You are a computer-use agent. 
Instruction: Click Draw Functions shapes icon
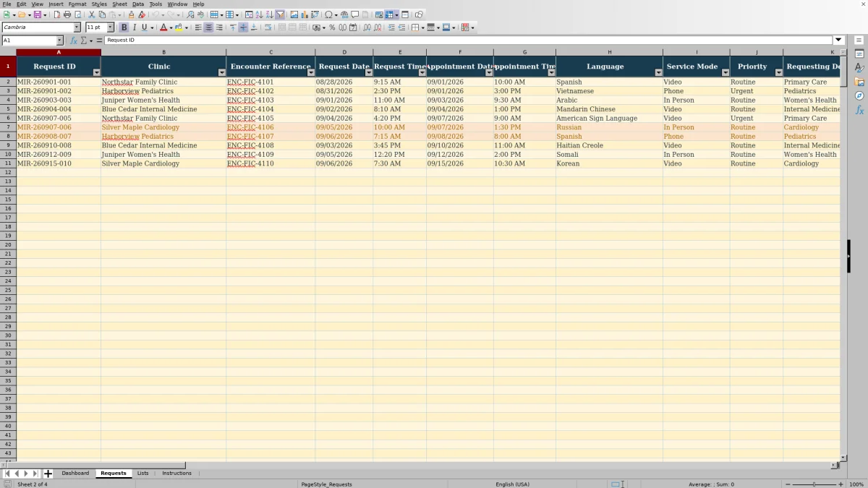click(419, 14)
